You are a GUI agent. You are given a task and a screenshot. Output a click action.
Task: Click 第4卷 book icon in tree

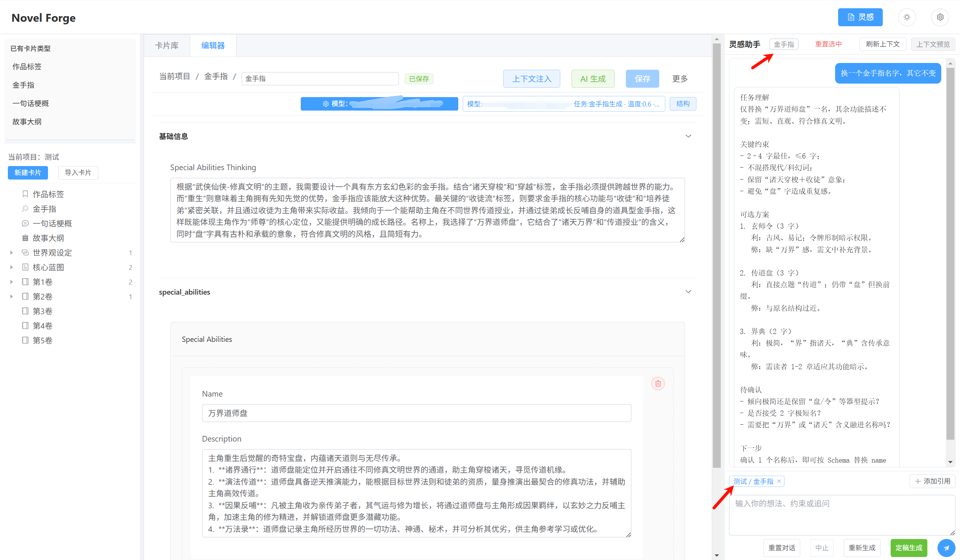click(25, 325)
